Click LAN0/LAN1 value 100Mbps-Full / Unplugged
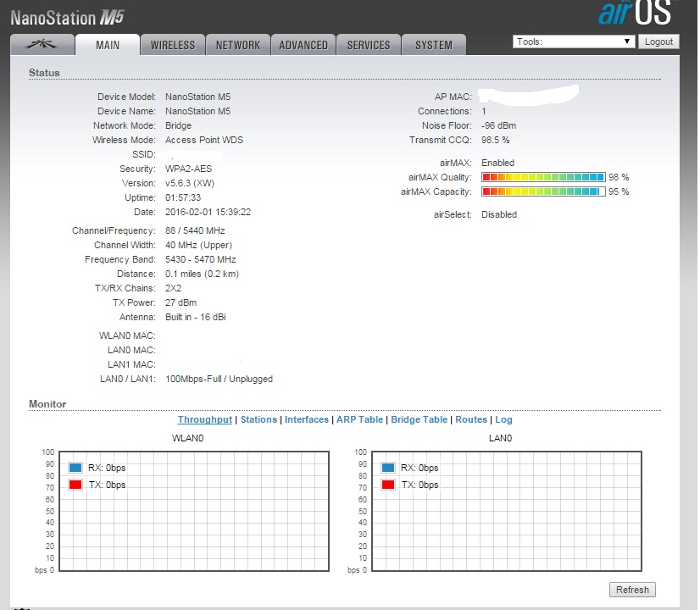Screen dimensions: 700x610 point(219,379)
